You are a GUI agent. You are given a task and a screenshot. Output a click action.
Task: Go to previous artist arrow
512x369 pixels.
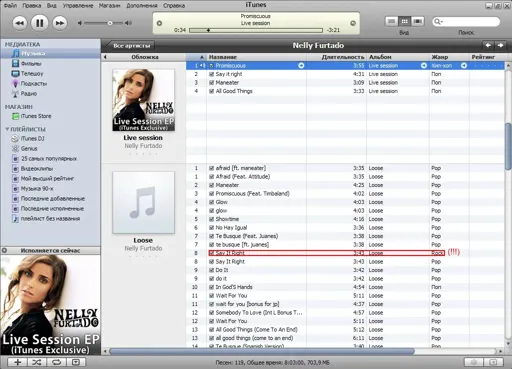[x=488, y=45]
